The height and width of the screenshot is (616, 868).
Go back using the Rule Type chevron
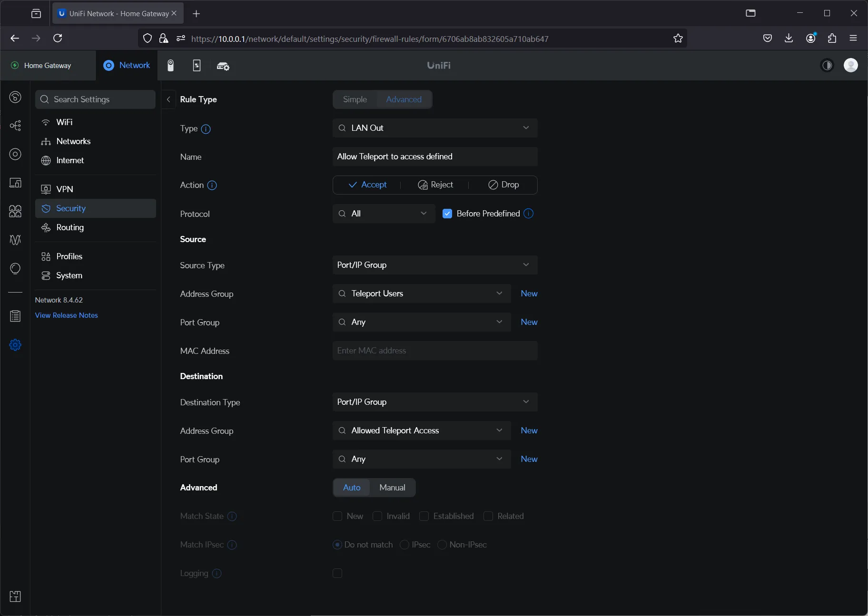(168, 99)
